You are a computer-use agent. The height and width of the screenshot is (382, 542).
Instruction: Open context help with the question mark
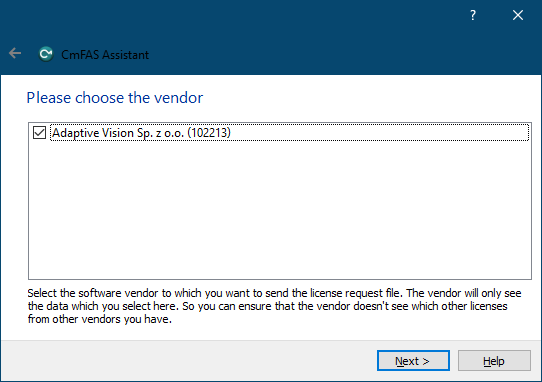click(x=473, y=15)
